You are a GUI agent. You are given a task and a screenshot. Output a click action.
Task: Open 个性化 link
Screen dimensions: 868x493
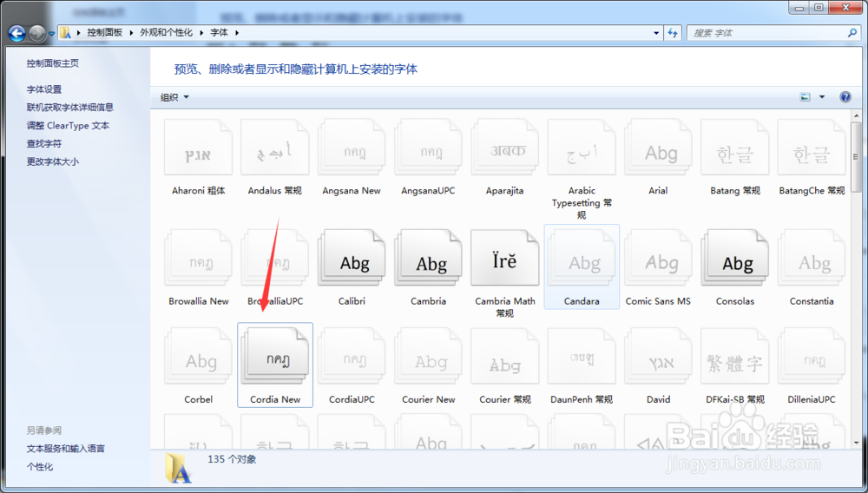tap(40, 467)
